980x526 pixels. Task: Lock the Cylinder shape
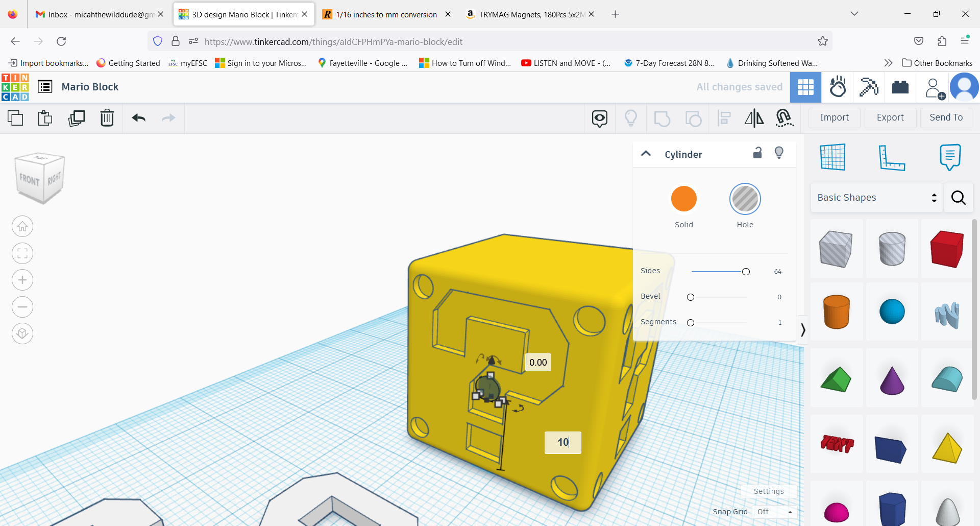(x=757, y=153)
